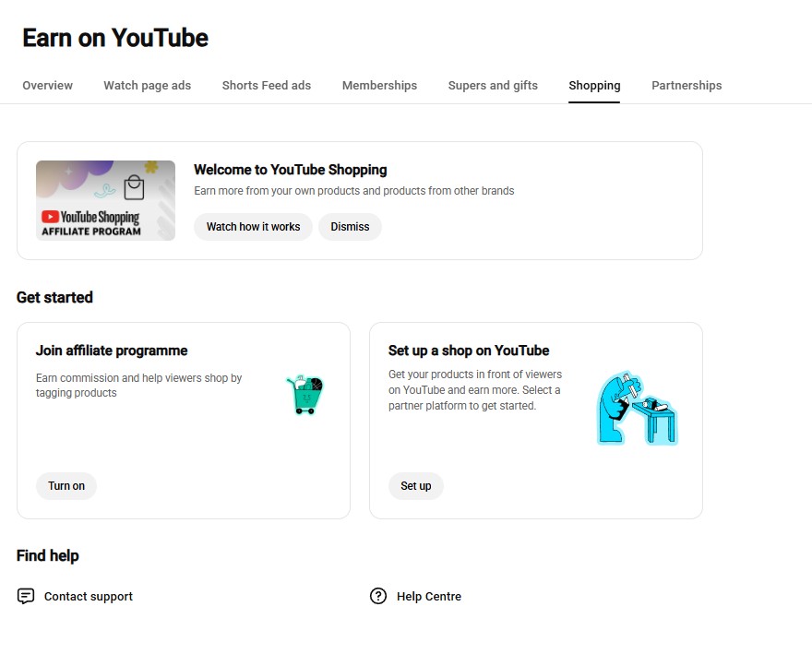
Task: Select the Shopping tab
Action: (594, 86)
